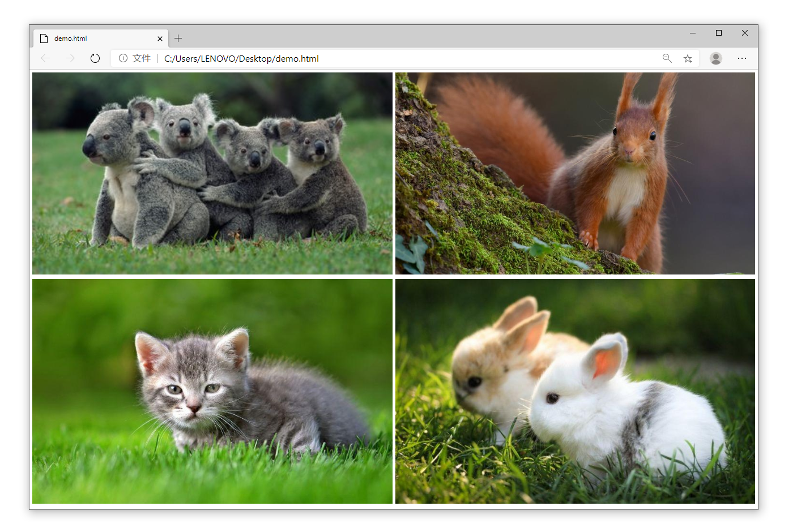Close the demo.html tab
Screen dimensions: 797x532
click(x=160, y=38)
